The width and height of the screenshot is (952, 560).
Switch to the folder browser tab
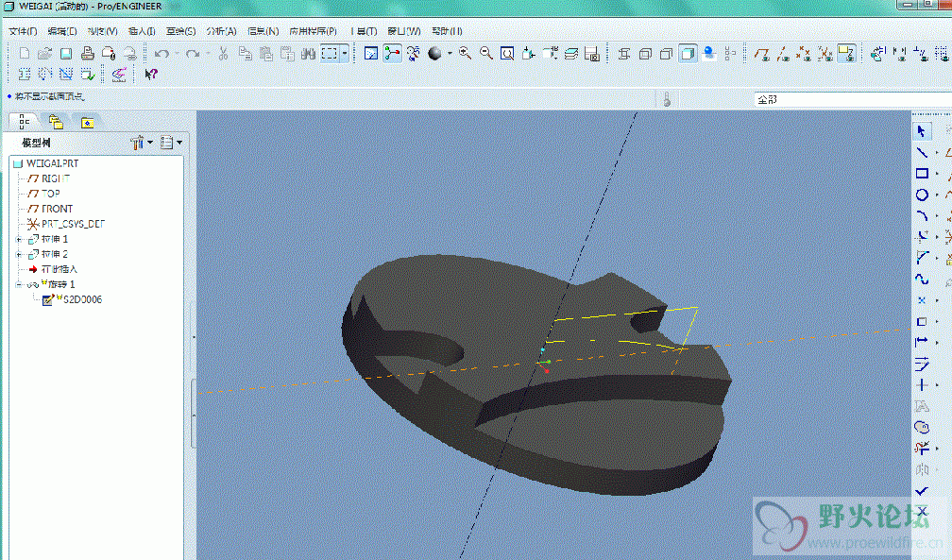pyautogui.click(x=56, y=122)
